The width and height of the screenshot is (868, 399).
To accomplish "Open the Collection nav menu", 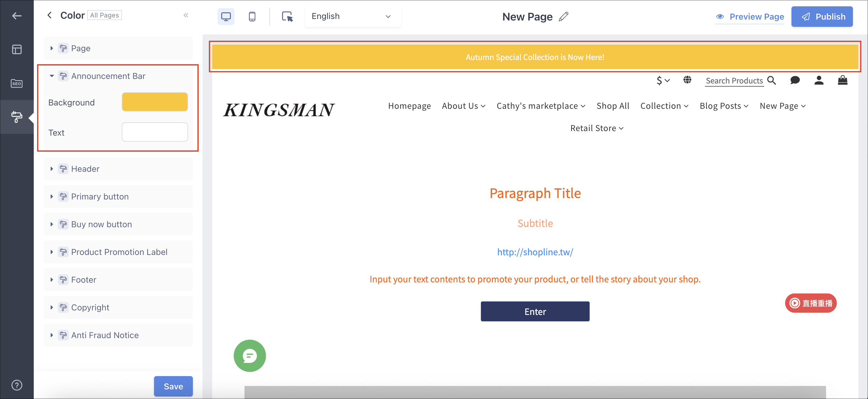I will 664,106.
